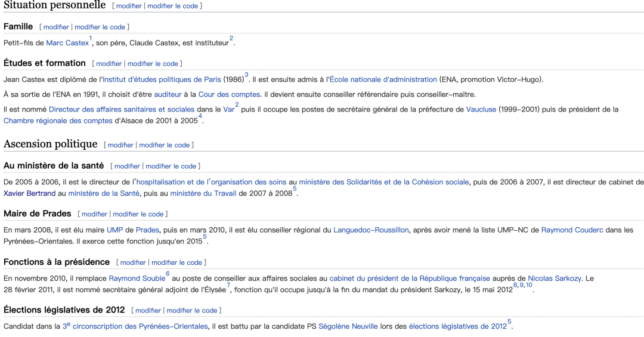Click 'modifier le code' next to Situation personnelle

click(x=172, y=6)
